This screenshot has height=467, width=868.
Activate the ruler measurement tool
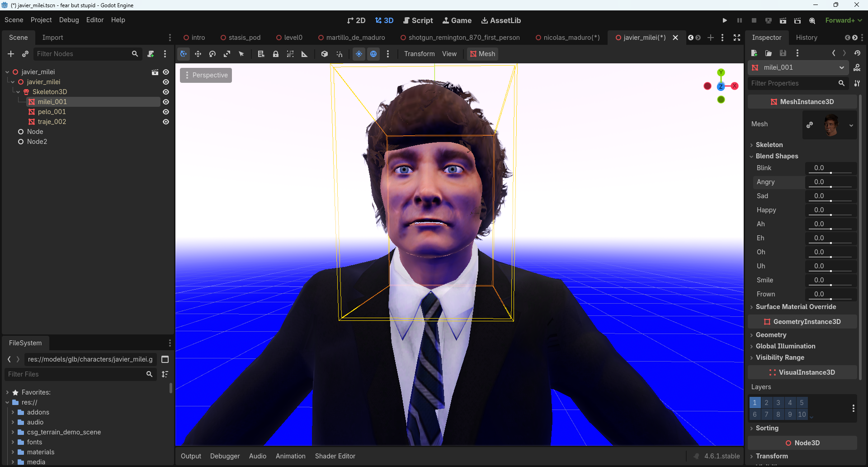click(305, 54)
